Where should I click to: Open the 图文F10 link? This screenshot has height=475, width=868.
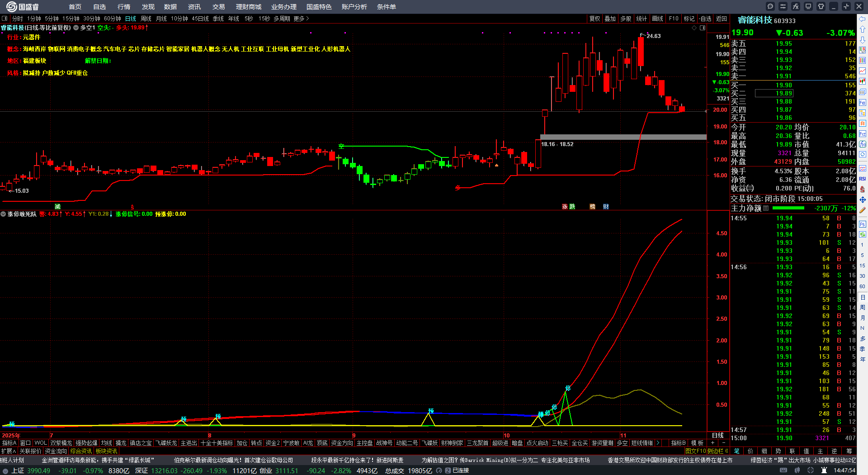(x=695, y=451)
